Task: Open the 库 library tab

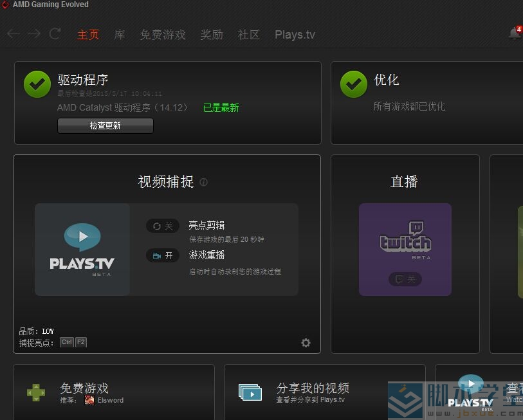Action: [120, 34]
